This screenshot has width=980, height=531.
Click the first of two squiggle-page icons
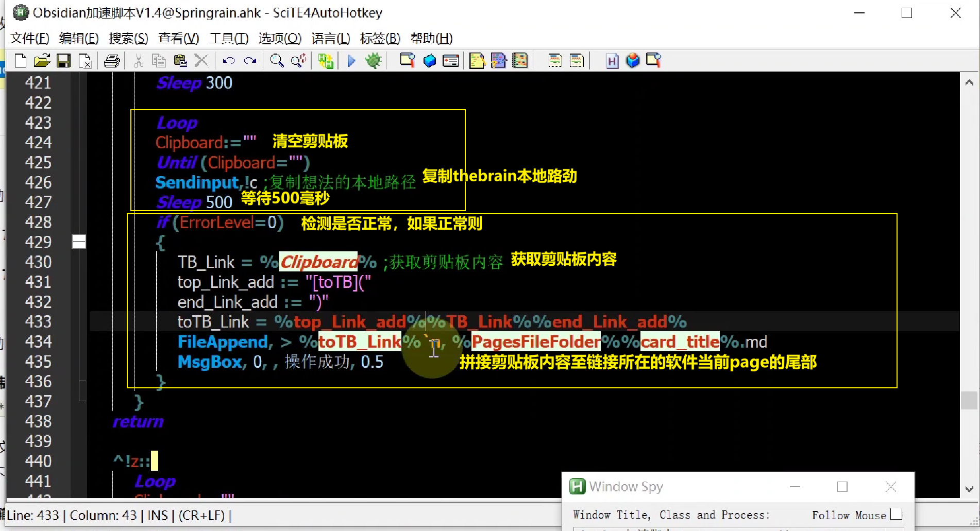(555, 61)
